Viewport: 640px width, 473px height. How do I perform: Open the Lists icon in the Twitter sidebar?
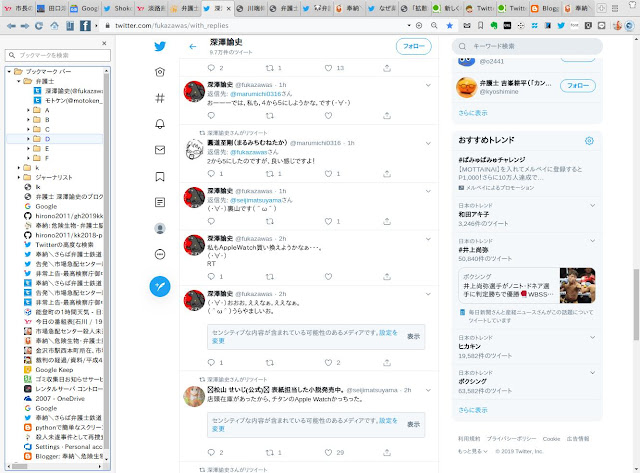[x=160, y=202]
